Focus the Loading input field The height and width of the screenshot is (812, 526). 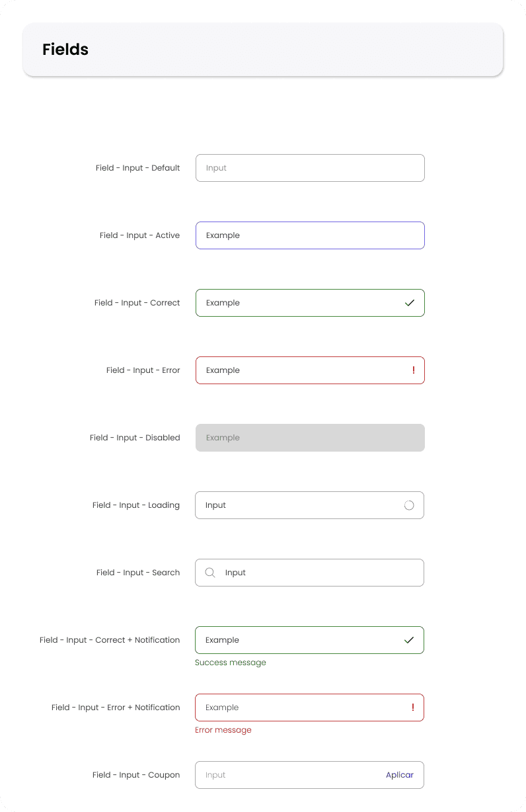[309, 505]
